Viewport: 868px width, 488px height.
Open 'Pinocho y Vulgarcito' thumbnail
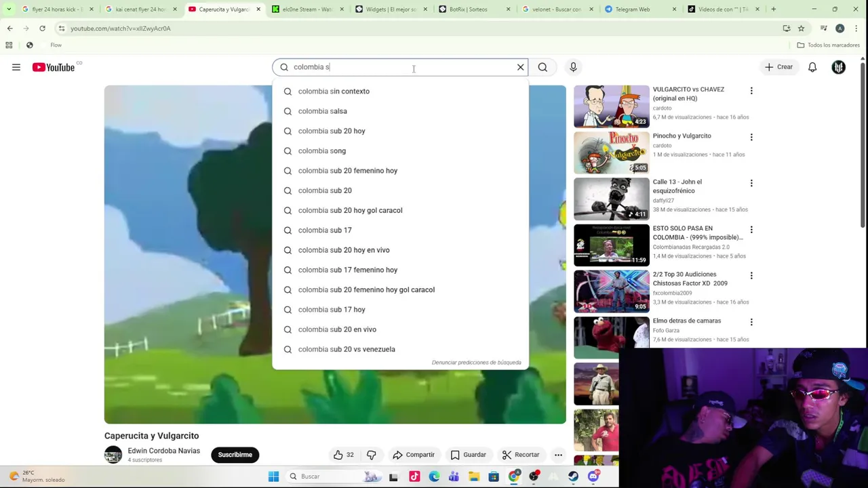pyautogui.click(x=612, y=152)
